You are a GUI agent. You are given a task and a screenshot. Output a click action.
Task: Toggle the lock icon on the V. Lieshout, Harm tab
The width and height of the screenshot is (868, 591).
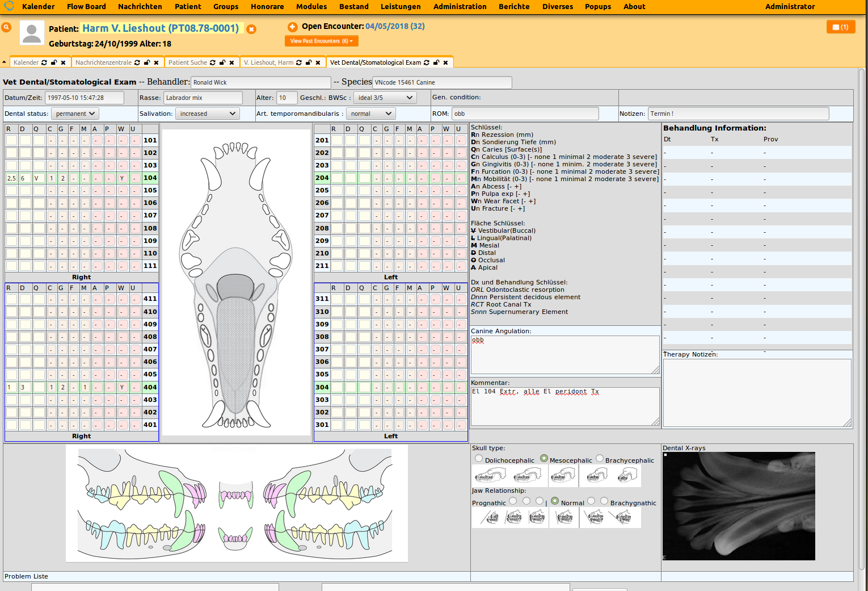click(309, 62)
